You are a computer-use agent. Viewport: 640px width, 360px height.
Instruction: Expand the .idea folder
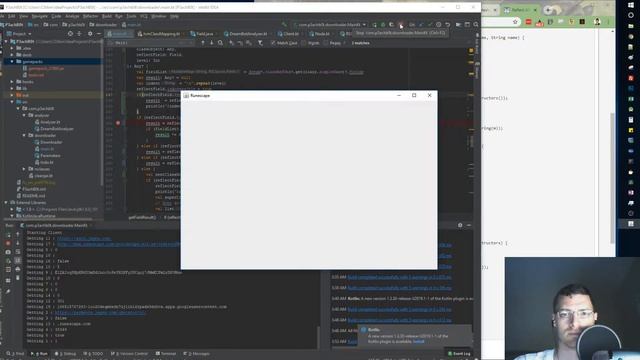(x=12, y=48)
